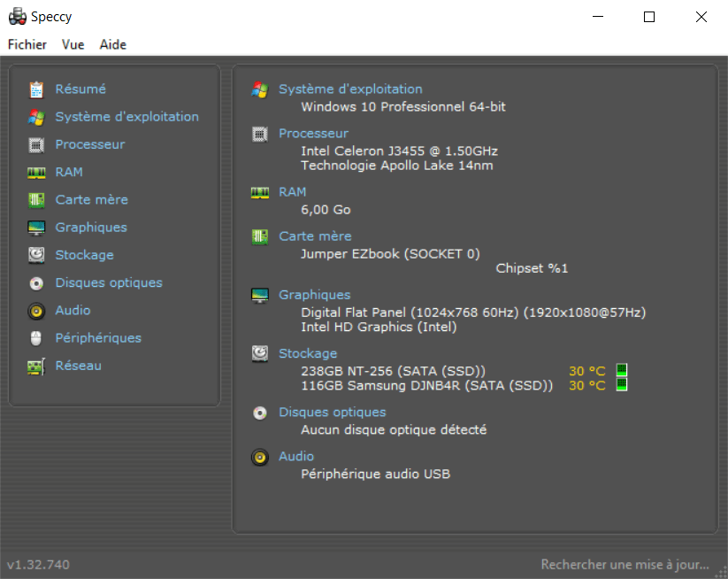Click Aucun disque optique détecté text
This screenshot has width=728, height=579.
click(x=394, y=430)
